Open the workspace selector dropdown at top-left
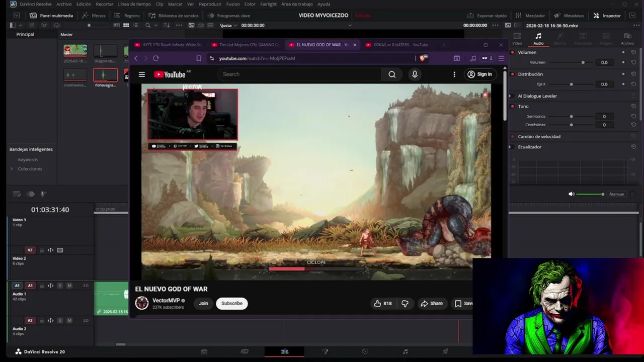644x362 pixels. [x=16, y=16]
